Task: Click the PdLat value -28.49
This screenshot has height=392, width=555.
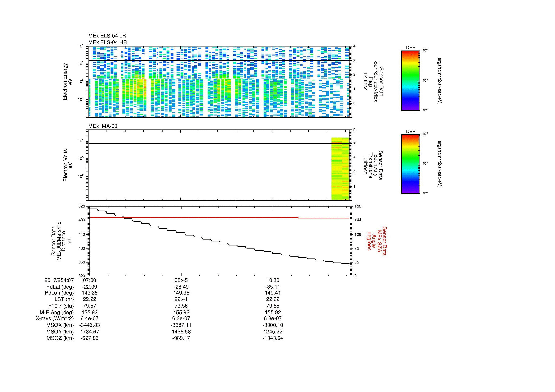Action: tap(181, 287)
